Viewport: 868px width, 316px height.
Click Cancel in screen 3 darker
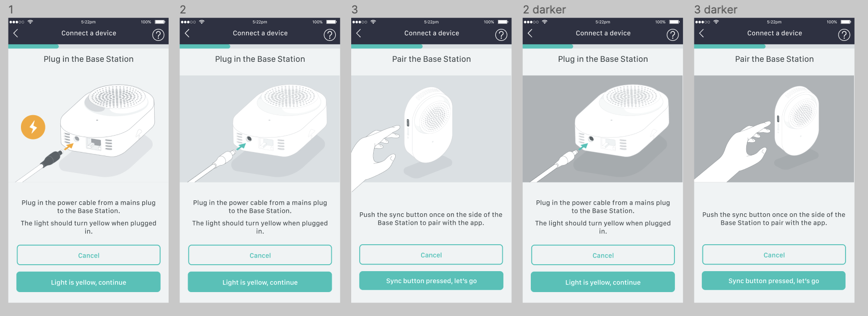coord(774,254)
